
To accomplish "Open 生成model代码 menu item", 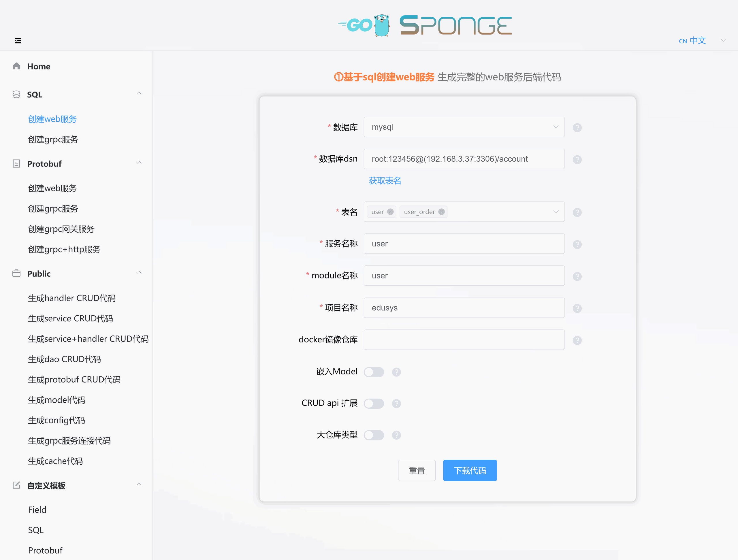I will pyautogui.click(x=57, y=399).
